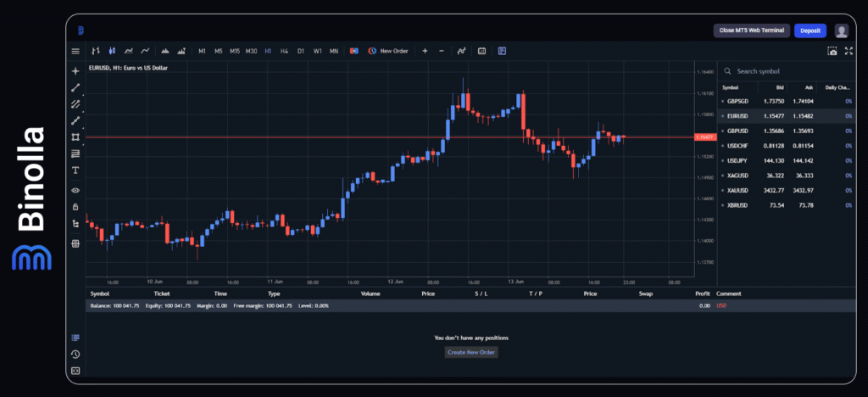
Task: Toggle drawn objects visibility eye icon
Action: coord(75,190)
